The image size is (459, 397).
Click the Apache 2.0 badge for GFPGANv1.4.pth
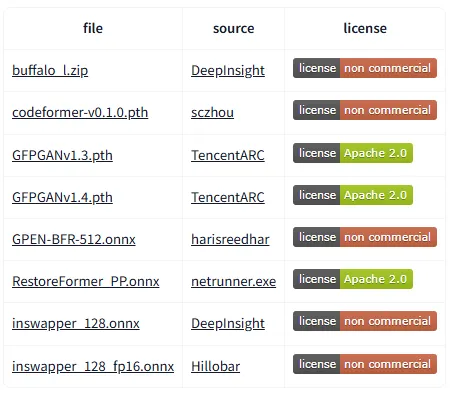pos(353,195)
